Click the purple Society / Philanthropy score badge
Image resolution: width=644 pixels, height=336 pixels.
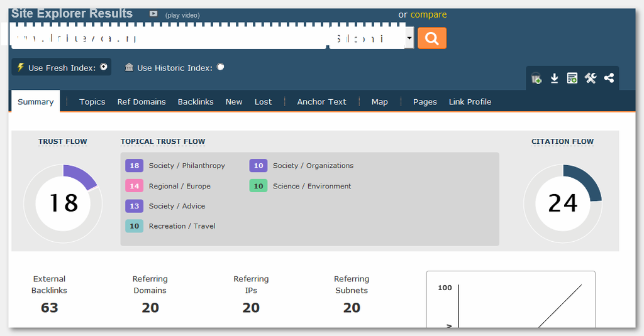coord(134,166)
